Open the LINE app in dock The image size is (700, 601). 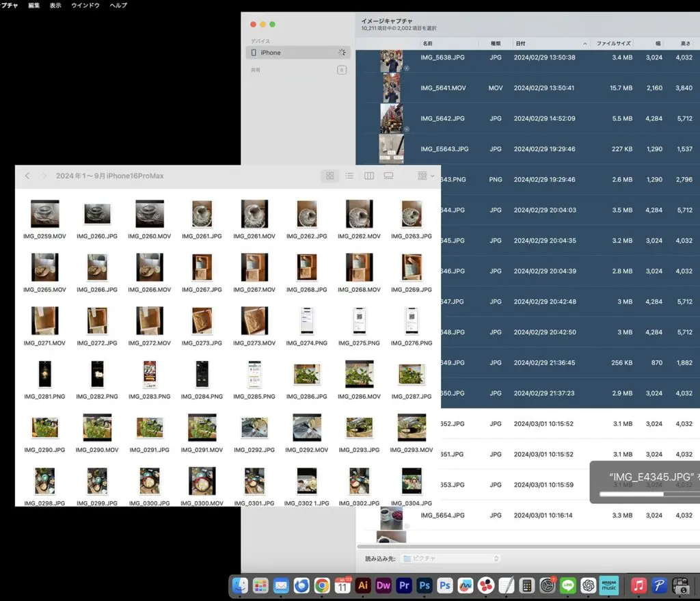(567, 586)
